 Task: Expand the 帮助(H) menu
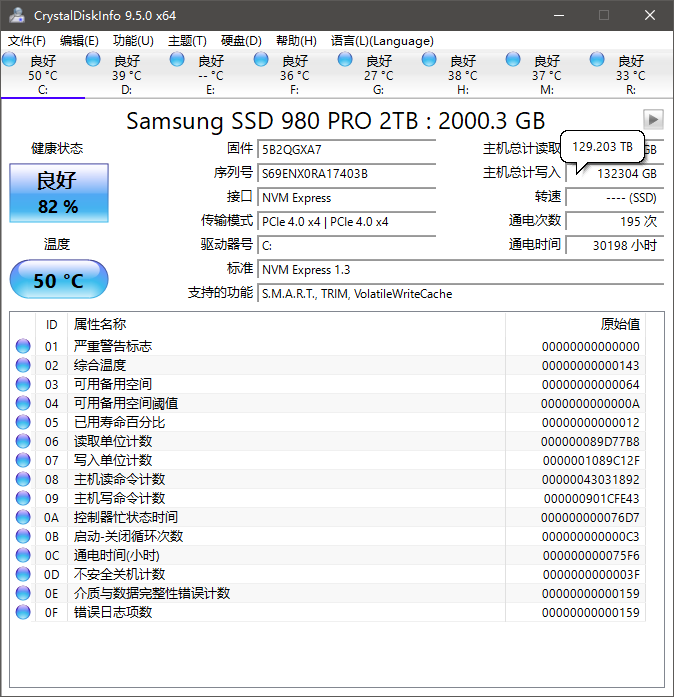(x=296, y=41)
